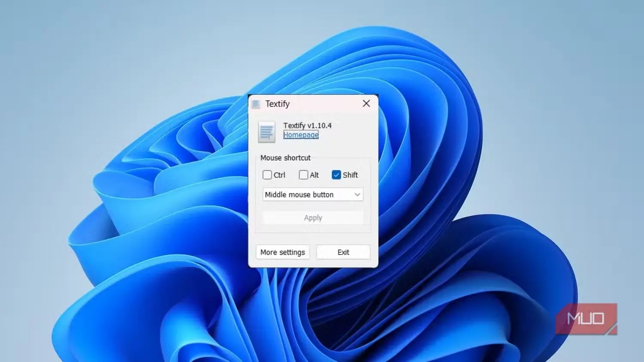The image size is (644, 362).
Task: Click the Apply button
Action: (313, 218)
